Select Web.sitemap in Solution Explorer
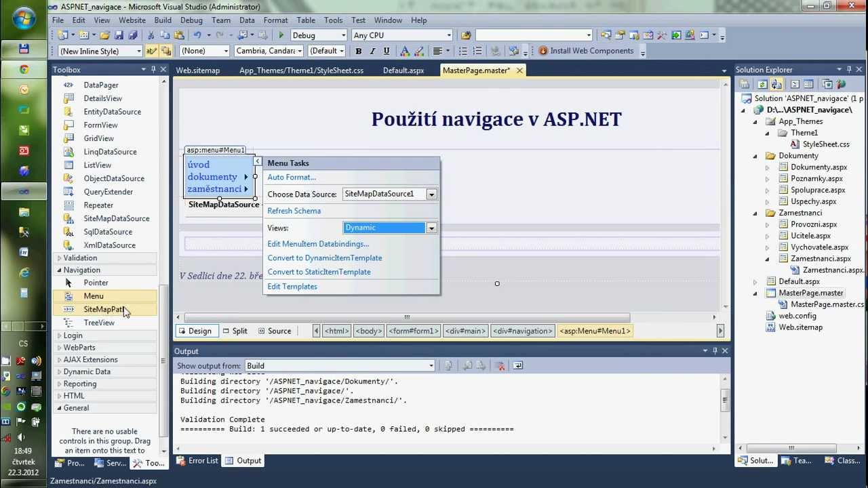The image size is (868, 488). coord(800,327)
